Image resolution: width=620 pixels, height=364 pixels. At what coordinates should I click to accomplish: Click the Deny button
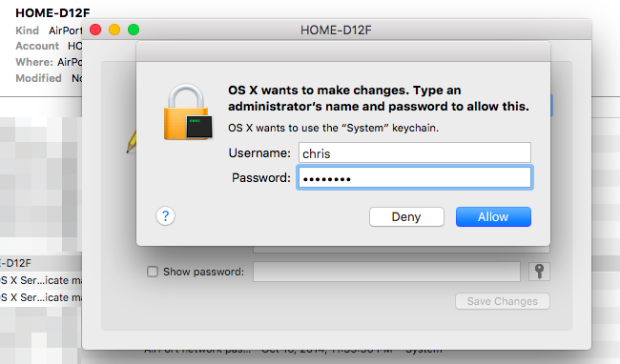406,216
